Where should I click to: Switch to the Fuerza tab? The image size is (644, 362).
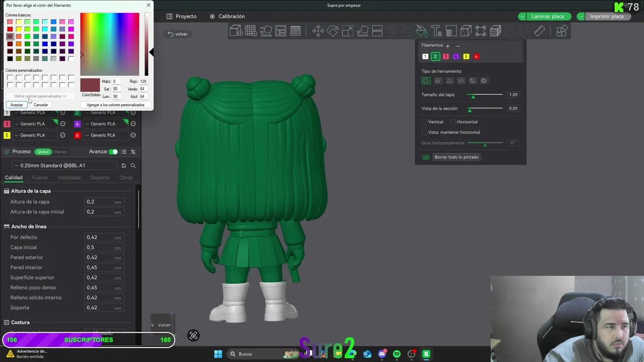[40, 177]
